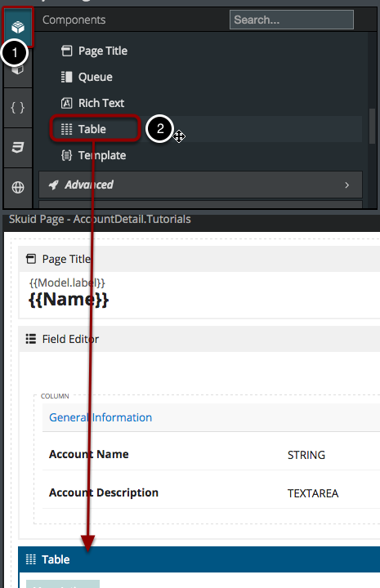Click the Table component header on canvas
380x588 pixels.
pyautogui.click(x=199, y=559)
